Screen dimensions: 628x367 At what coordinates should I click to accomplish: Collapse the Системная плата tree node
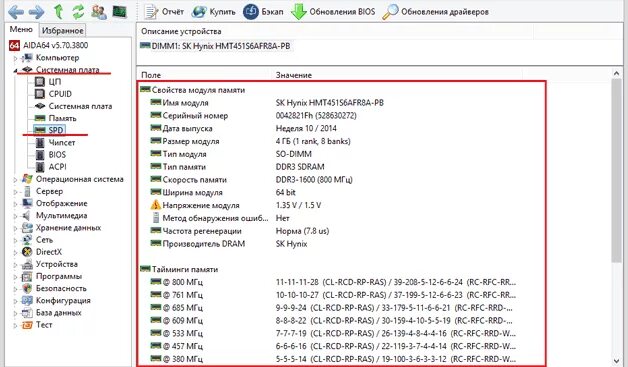coord(15,71)
